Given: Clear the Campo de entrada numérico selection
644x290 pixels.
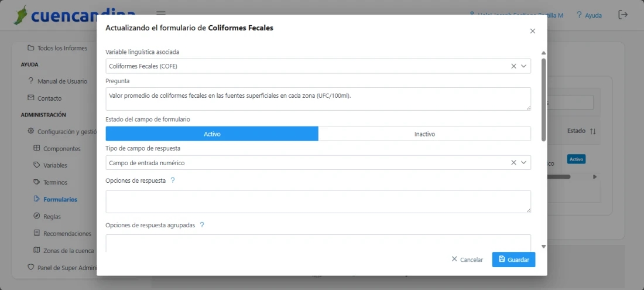Looking at the screenshot, I should [513, 163].
